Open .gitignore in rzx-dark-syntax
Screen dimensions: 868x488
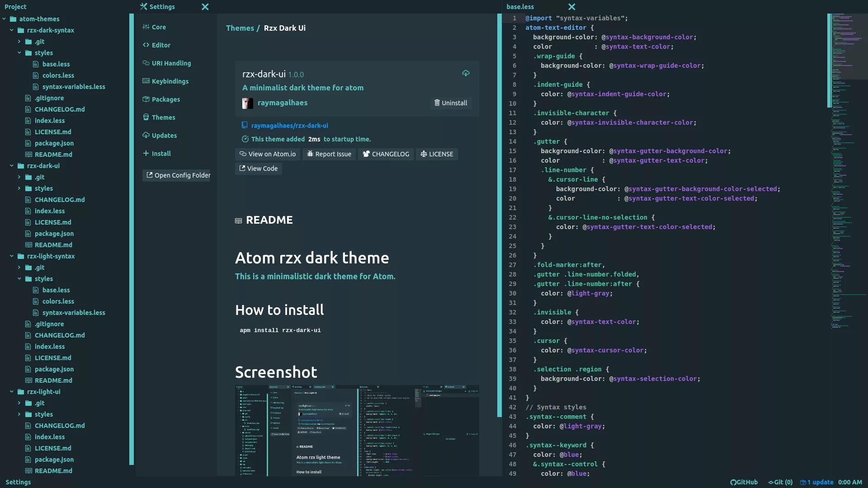tap(49, 98)
